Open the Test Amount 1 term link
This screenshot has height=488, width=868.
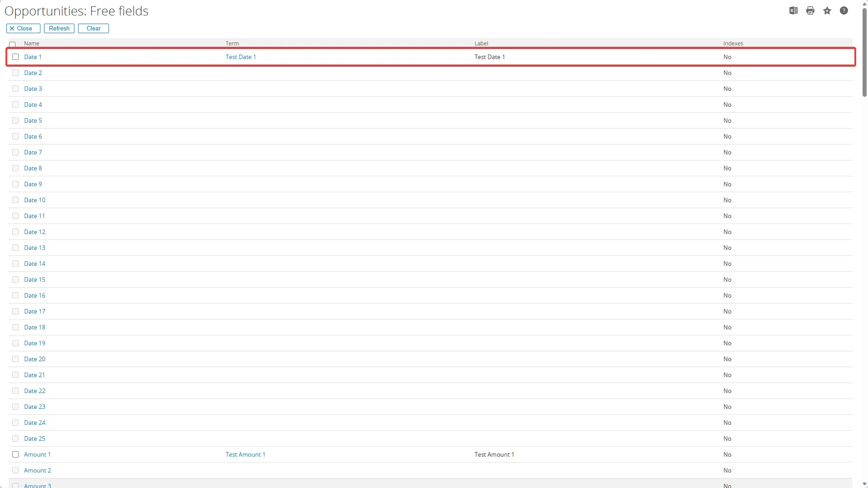(245, 454)
